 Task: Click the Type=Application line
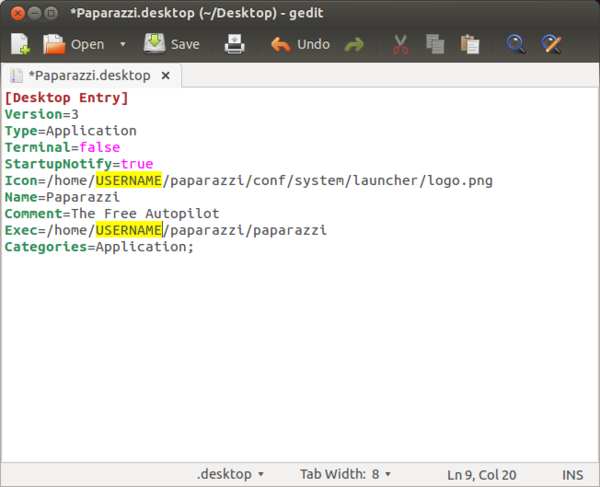[x=70, y=131]
